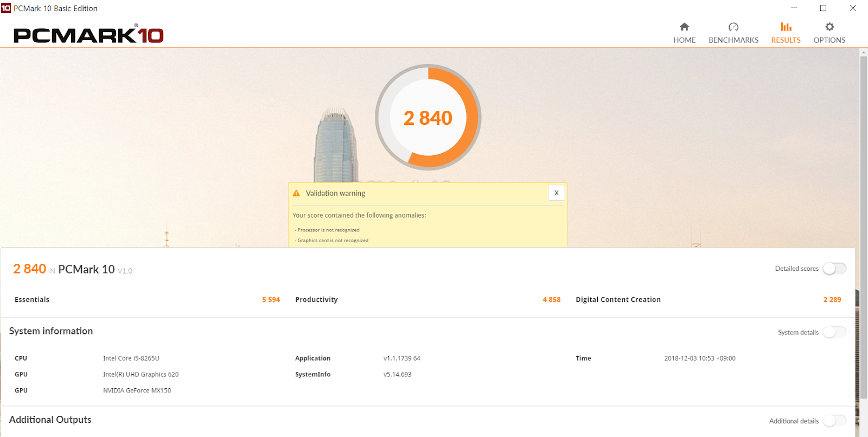Click the BENCHMARKS menu label
Screen dimensions: 868x437
733,40
